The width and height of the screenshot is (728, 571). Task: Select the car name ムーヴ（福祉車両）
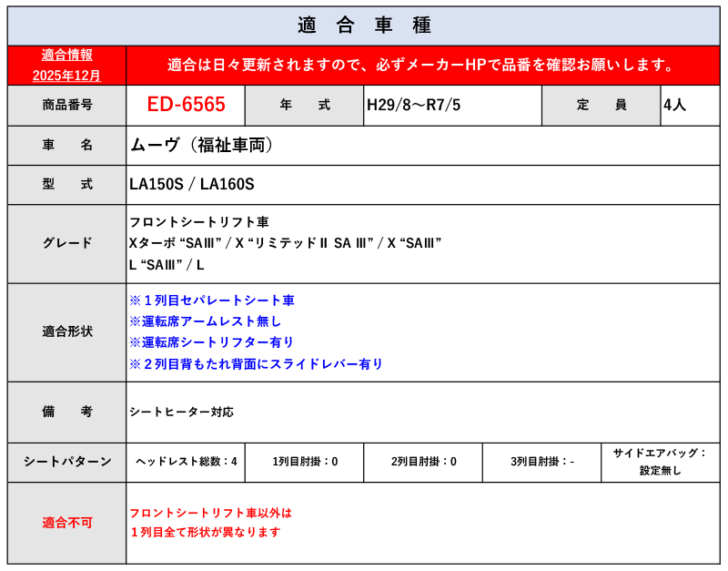click(201, 145)
